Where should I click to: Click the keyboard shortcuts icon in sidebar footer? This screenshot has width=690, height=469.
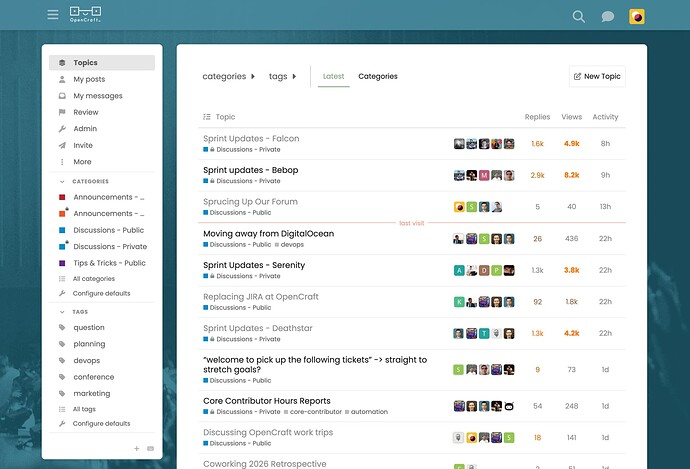click(150, 448)
